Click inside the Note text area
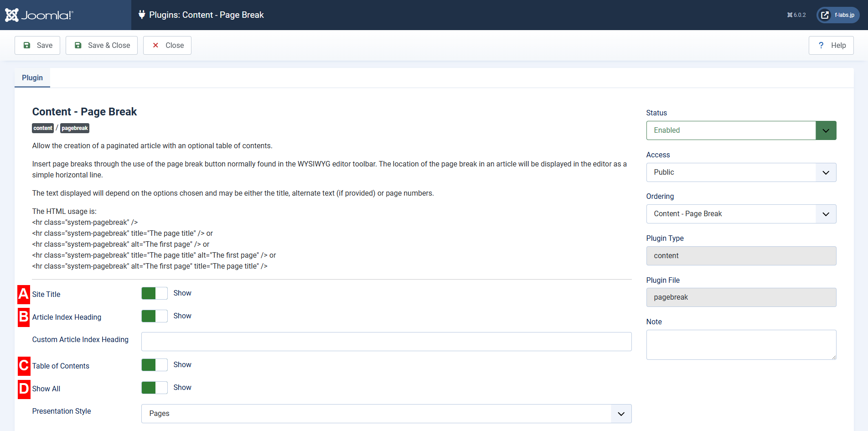Image resolution: width=868 pixels, height=431 pixels. pyautogui.click(x=741, y=344)
